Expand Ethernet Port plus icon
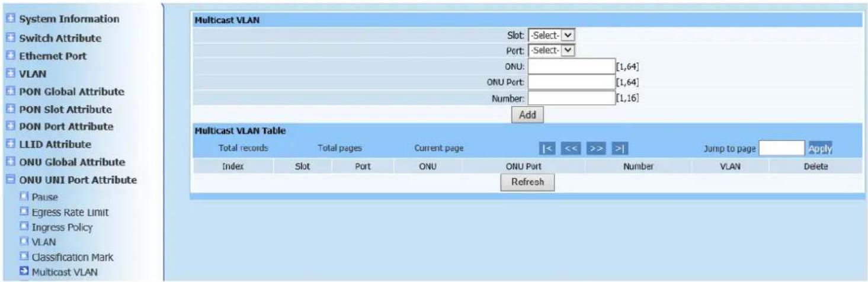Image resolution: width=868 pixels, height=282 pixels. (10, 56)
